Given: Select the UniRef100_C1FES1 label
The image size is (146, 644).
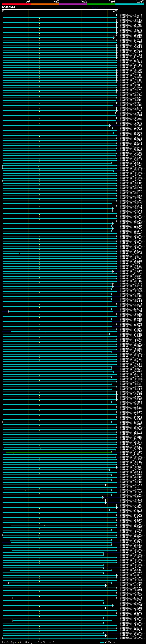Looking at the screenshot, I should point(131,128).
